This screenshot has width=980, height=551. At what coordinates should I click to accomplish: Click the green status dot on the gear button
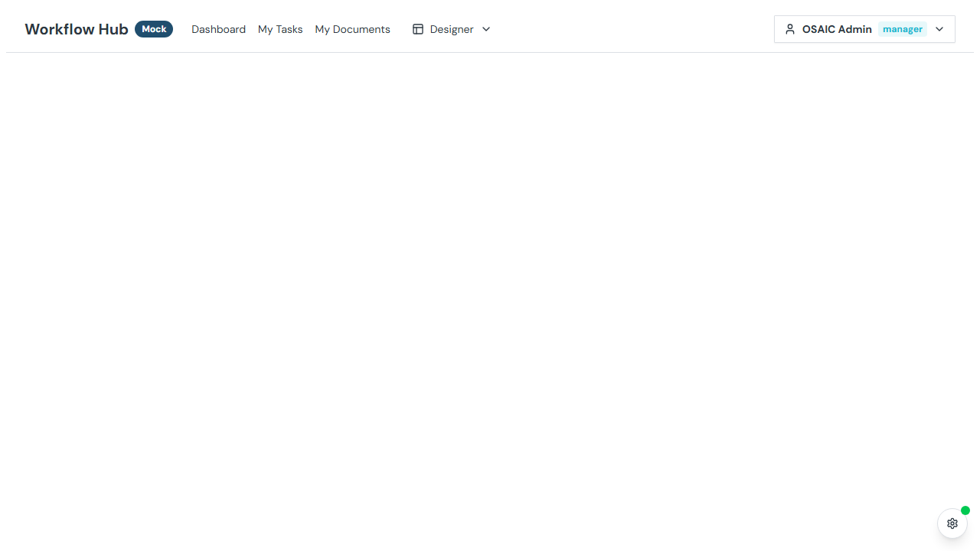click(x=965, y=510)
